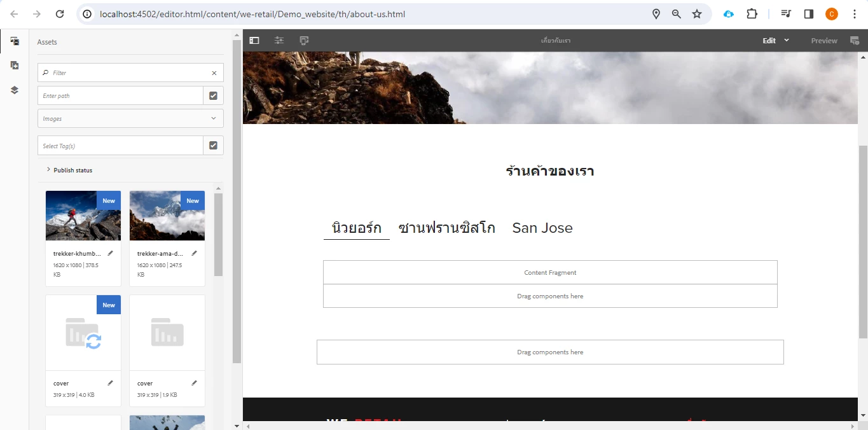
Task: Toggle browser side panel icon
Action: [x=809, y=14]
